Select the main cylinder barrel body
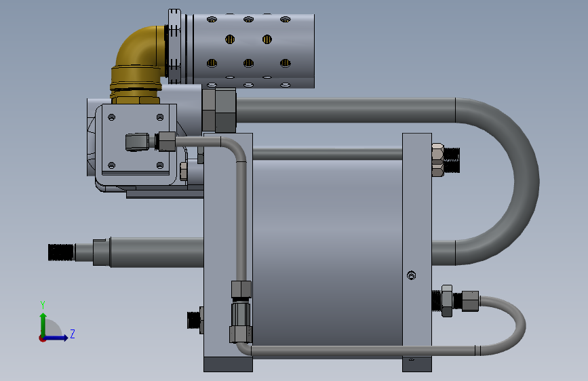This screenshot has width=588, height=381. tap(328, 253)
